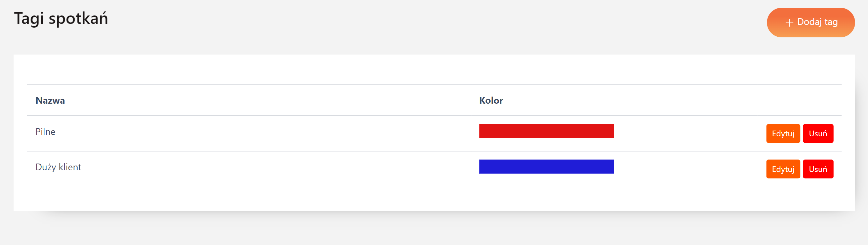Remove the Duży klient tag via Usuń
Viewport: 868px width, 245px height.
(x=818, y=169)
